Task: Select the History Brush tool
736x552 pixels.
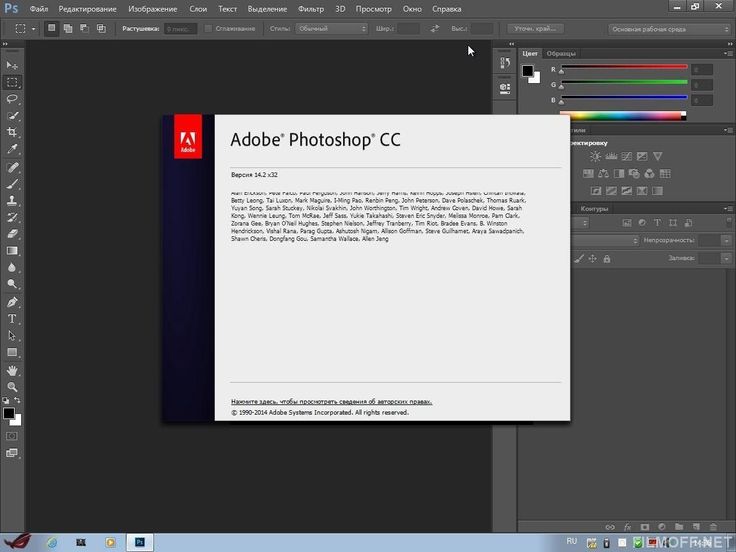Action: 12,217
